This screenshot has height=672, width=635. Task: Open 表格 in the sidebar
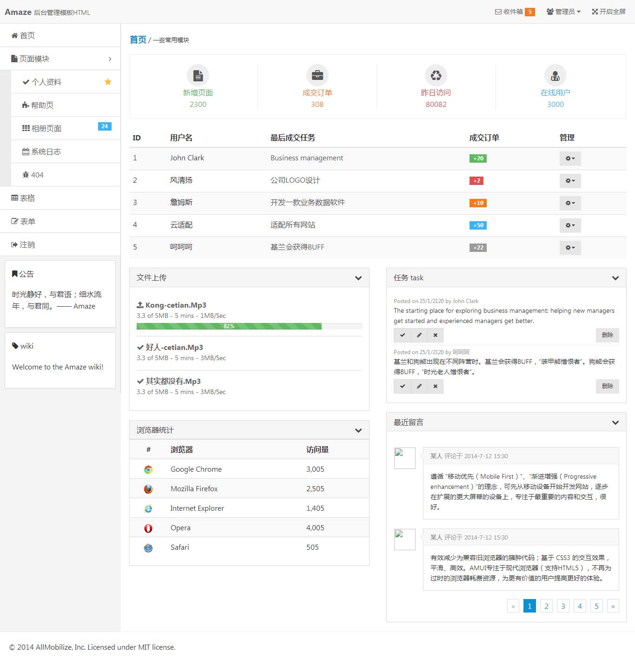[60, 198]
